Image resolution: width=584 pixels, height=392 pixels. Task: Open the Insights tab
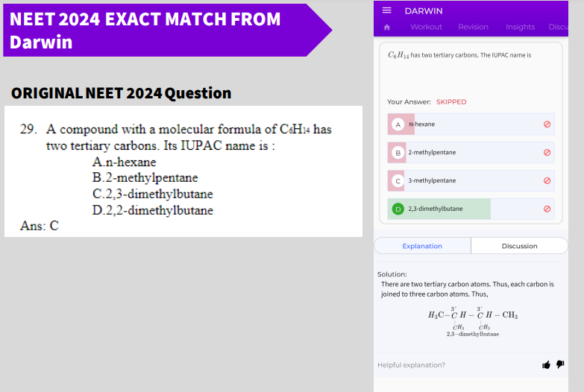(x=520, y=27)
